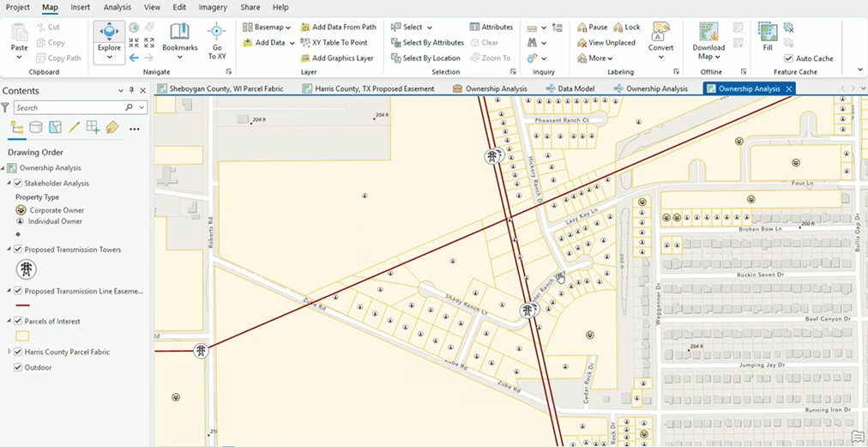The width and height of the screenshot is (868, 447).
Task: Open the Insert ribbon tab
Action: pos(81,7)
